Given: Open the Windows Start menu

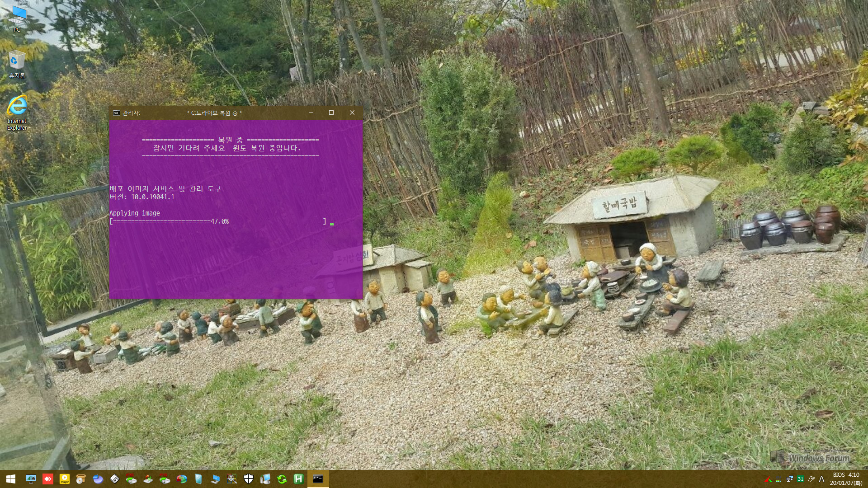Looking at the screenshot, I should (11, 479).
